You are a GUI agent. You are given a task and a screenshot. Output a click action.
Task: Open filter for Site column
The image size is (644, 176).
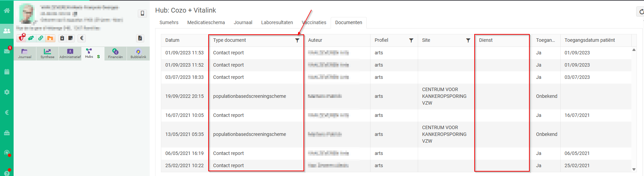[468, 40]
